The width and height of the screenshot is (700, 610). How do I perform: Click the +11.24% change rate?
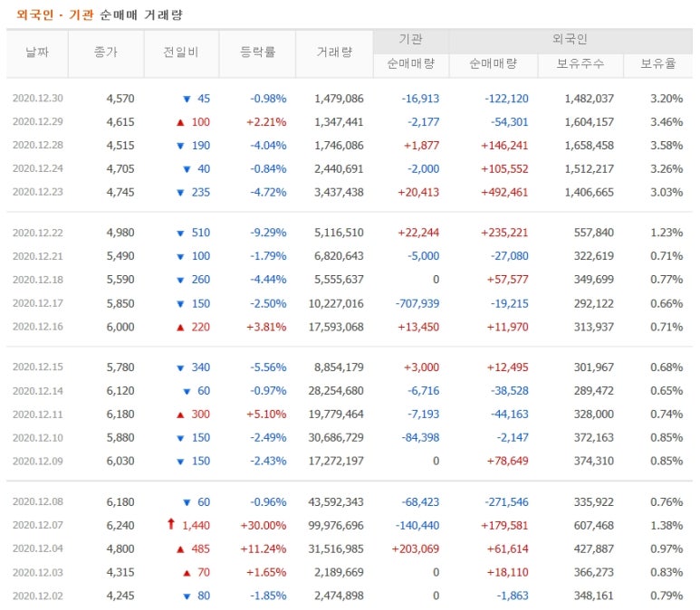264,548
